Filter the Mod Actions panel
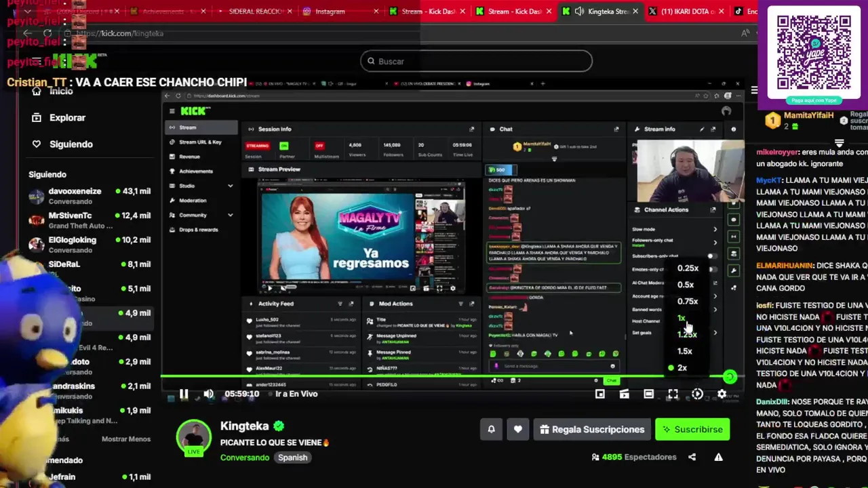Image resolution: width=868 pixels, height=488 pixels. [x=460, y=304]
